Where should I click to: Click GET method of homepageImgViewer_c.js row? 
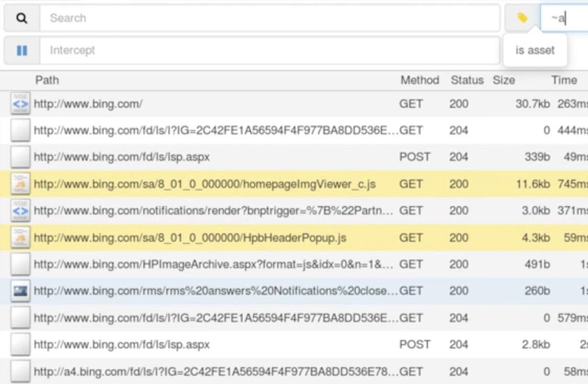411,184
